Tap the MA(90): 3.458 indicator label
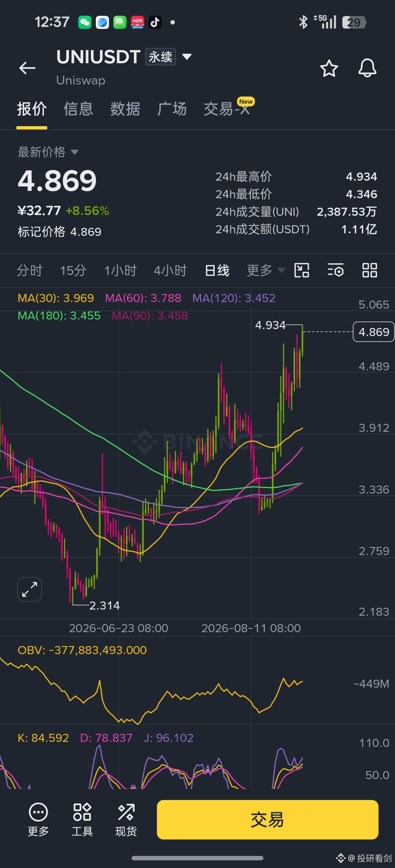Screen dimensions: 395x868 click(150, 316)
